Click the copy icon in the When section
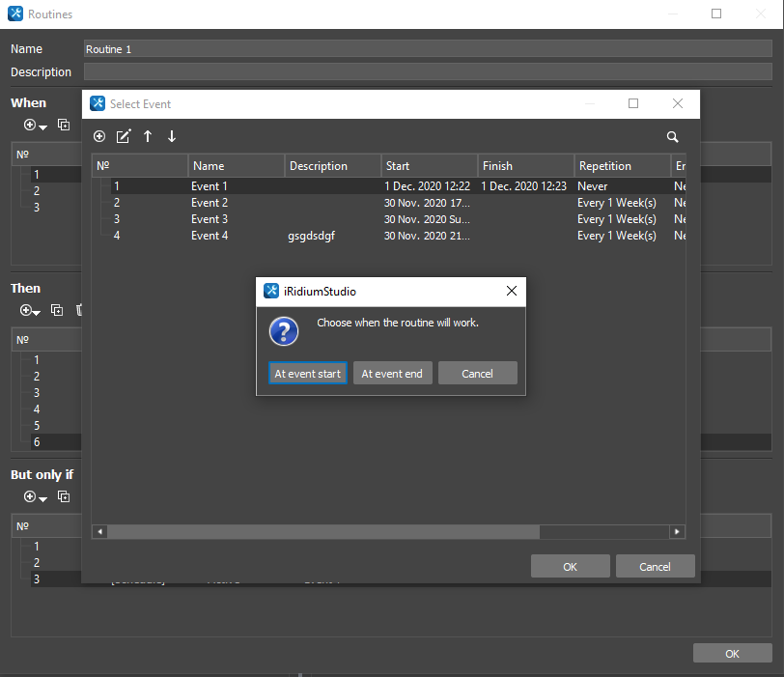 64,125
